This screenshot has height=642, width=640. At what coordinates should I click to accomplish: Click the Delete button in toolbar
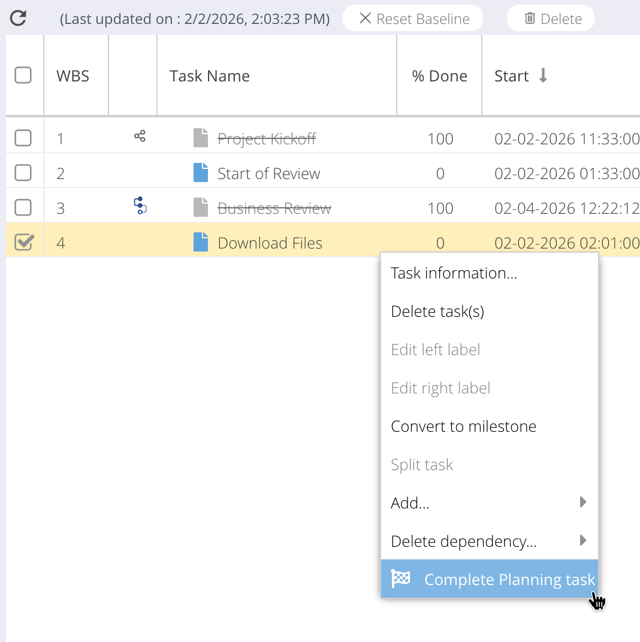click(x=551, y=18)
